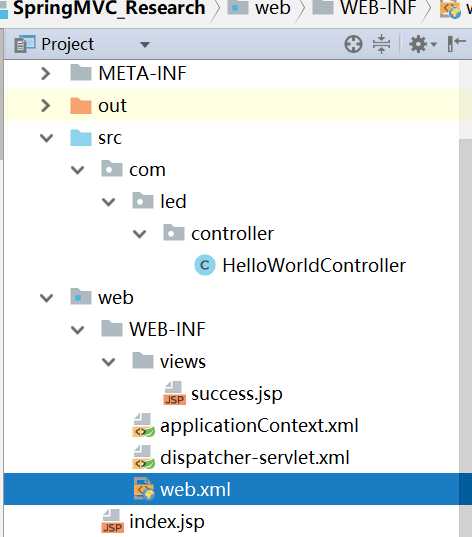Select the controller package name

233,234
